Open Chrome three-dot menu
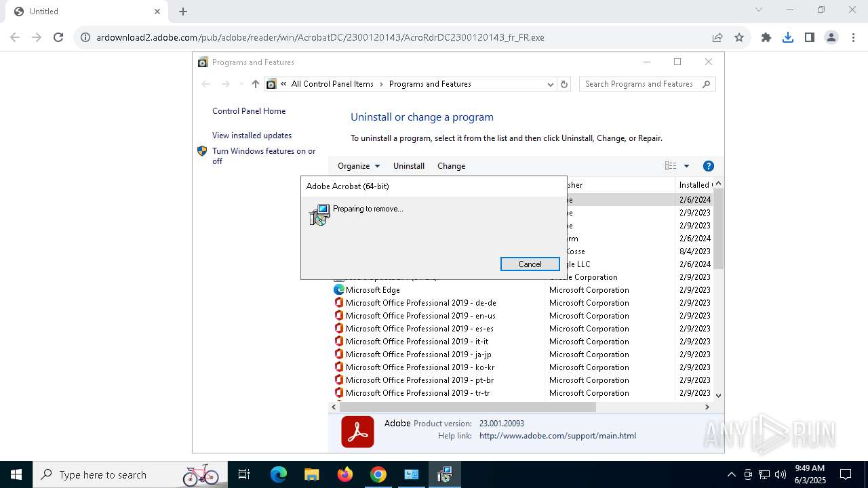The image size is (868, 488). (x=852, y=37)
